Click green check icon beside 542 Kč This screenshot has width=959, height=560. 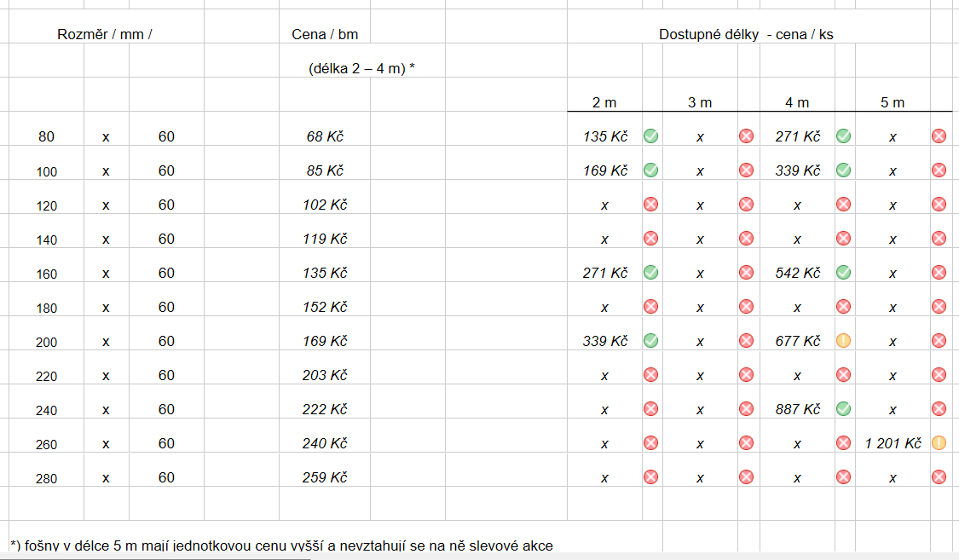click(843, 273)
